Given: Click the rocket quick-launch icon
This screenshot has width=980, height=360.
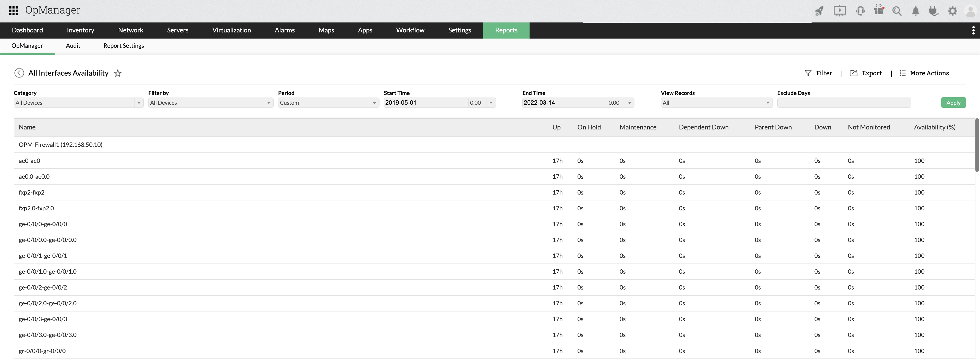Looking at the screenshot, I should tap(819, 11).
